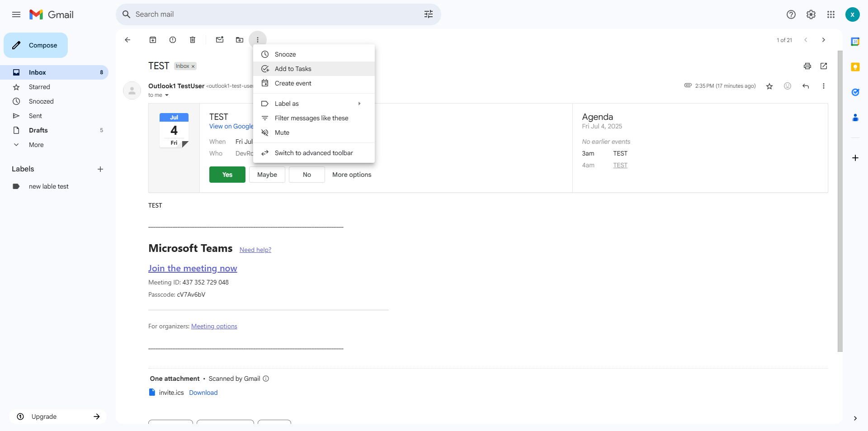Choose Add to Tasks menu item
868x431 pixels.
(314, 69)
